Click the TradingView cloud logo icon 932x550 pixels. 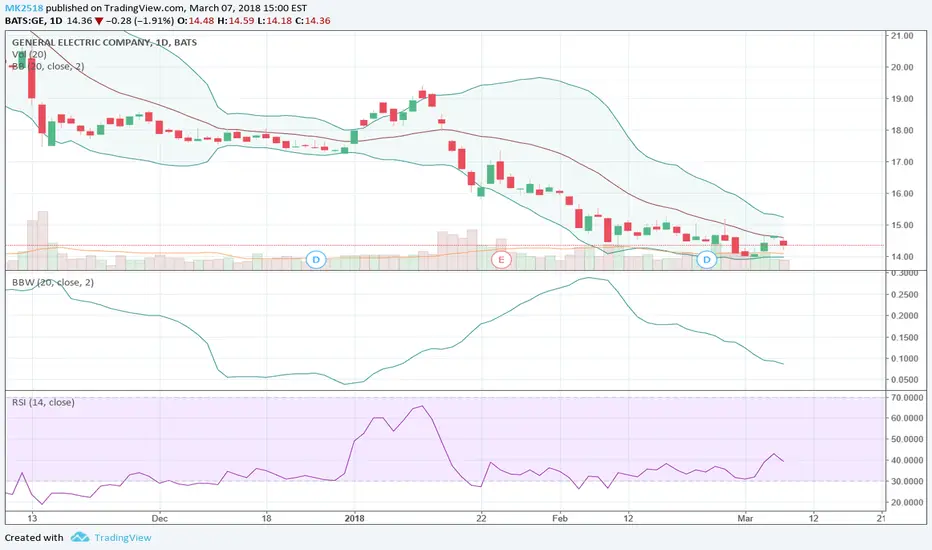[80, 538]
